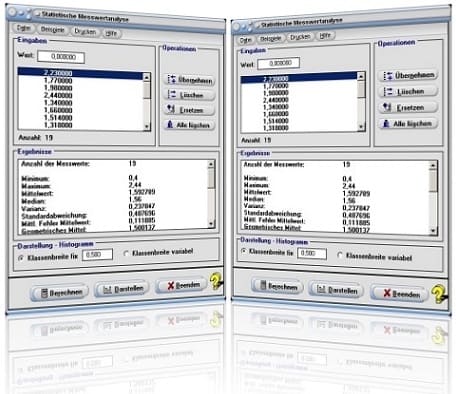Viewport: 456px width, 394px height.
Task: Open the Datei menu in right window
Action: click(246, 40)
